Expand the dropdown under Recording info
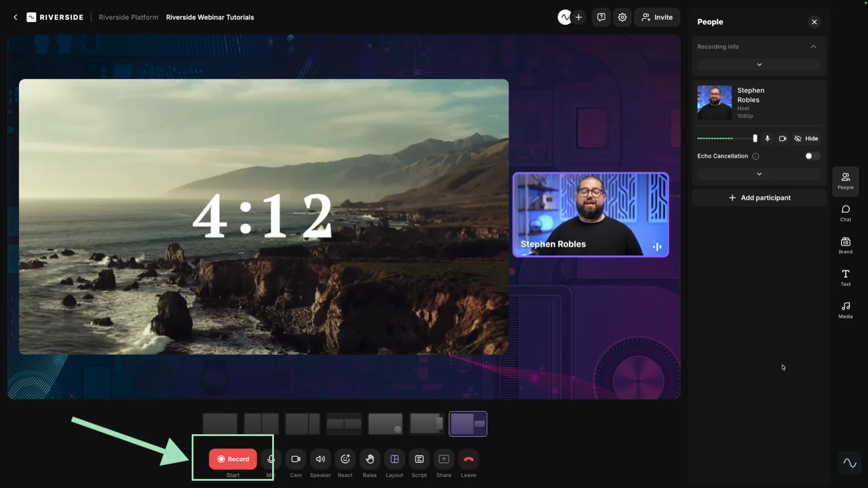 coord(759,65)
